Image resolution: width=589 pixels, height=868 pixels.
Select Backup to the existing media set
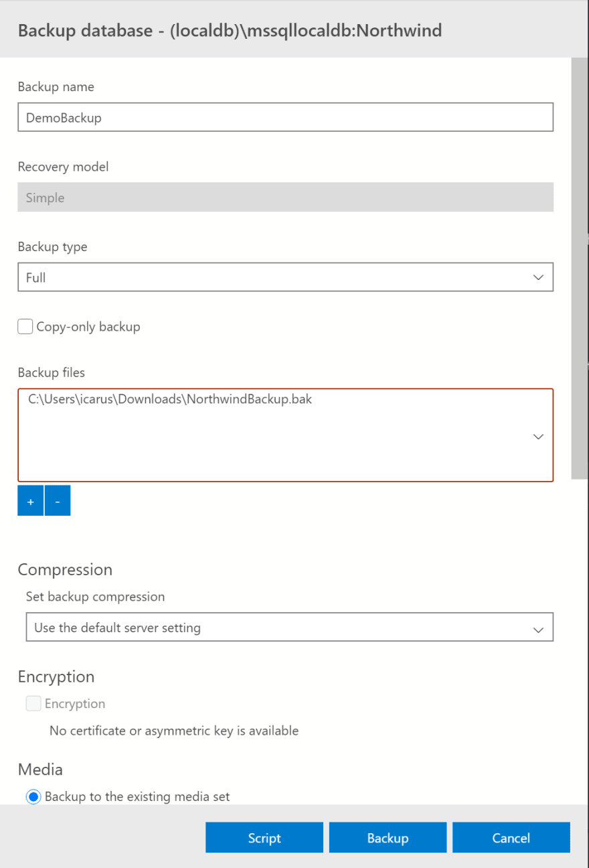(x=33, y=797)
